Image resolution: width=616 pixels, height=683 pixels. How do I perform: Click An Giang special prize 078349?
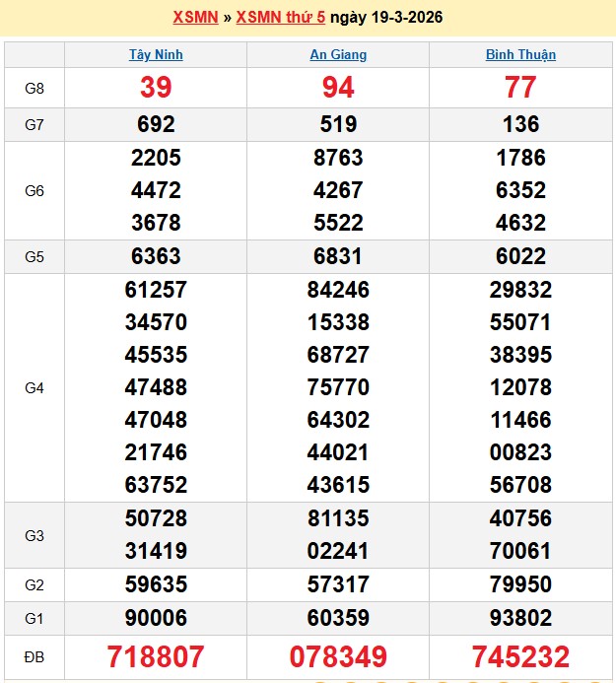pyautogui.click(x=338, y=657)
